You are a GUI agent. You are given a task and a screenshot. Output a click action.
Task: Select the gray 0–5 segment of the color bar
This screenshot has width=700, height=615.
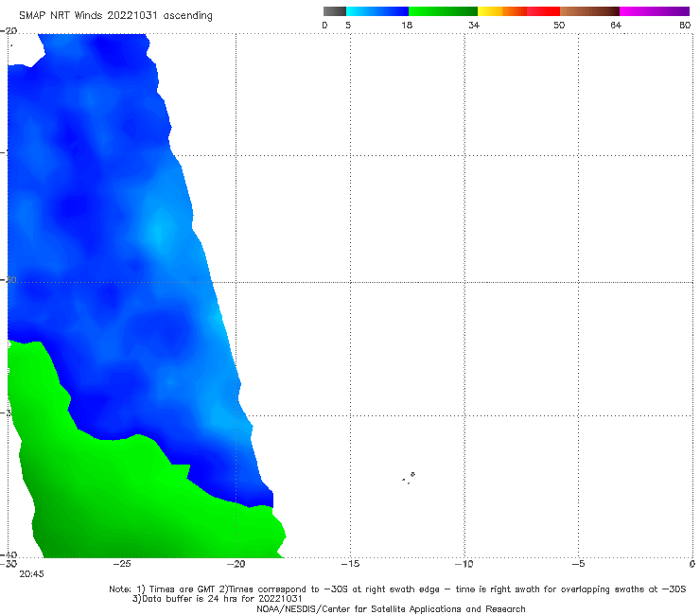(334, 11)
